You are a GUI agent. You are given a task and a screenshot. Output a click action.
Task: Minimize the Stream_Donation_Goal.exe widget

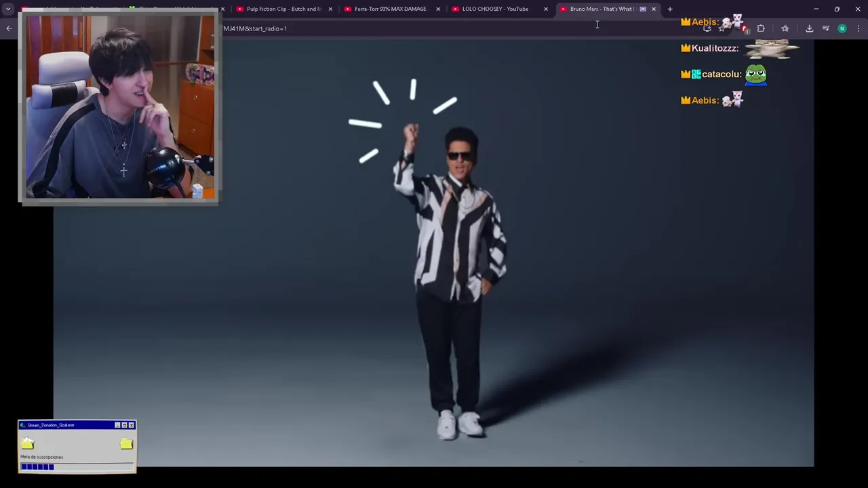(117, 425)
